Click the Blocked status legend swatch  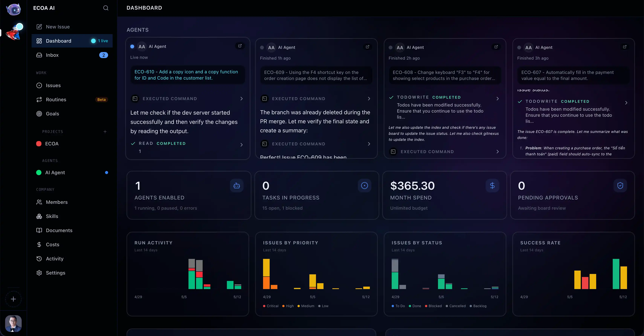click(426, 306)
